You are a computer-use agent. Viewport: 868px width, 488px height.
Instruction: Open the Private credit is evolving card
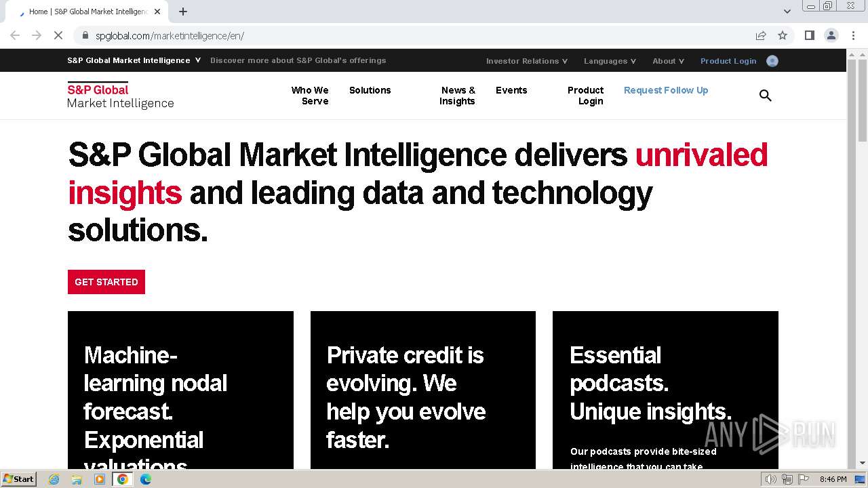pos(423,390)
